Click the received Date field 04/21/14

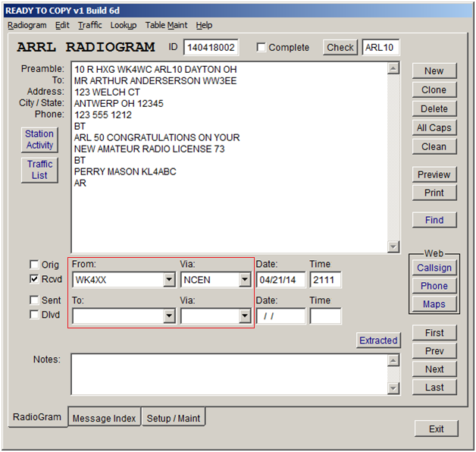280,280
